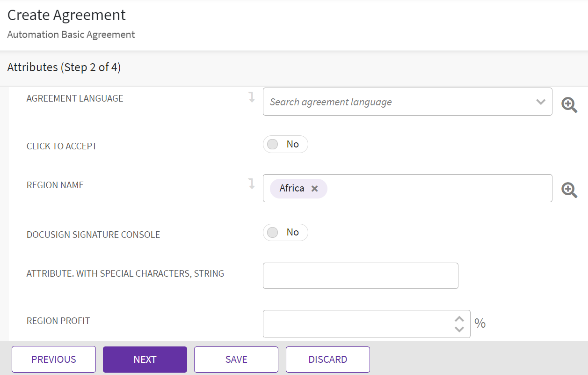Screen dimensions: 588x375
Task: Click into the Region Profit percentage field
Action: (x=356, y=324)
